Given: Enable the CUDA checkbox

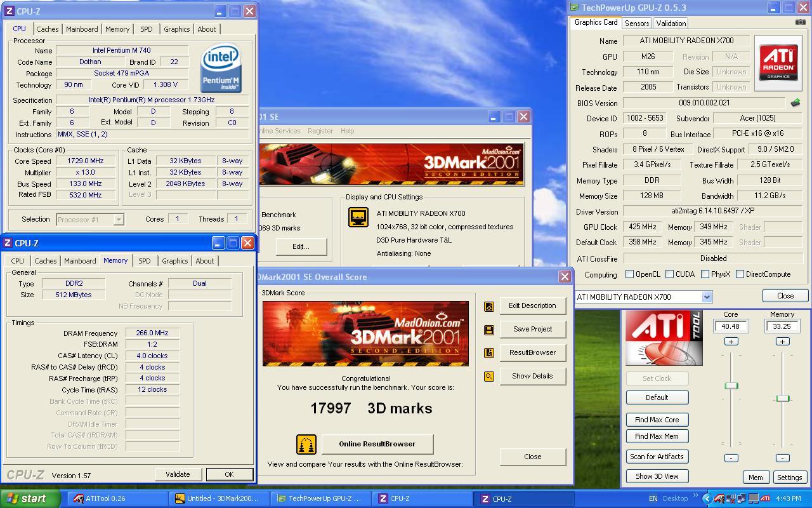Looking at the screenshot, I should (x=669, y=274).
